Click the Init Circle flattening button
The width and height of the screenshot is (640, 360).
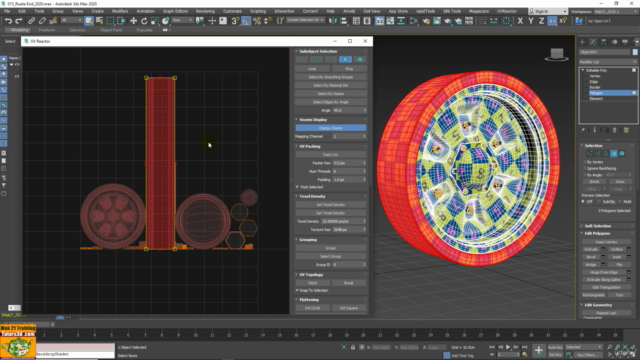point(313,308)
